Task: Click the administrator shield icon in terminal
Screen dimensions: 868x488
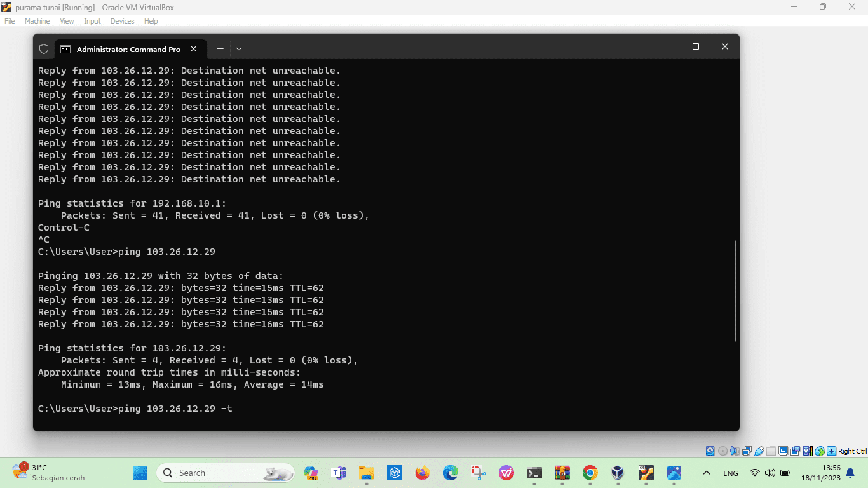Action: tap(44, 49)
